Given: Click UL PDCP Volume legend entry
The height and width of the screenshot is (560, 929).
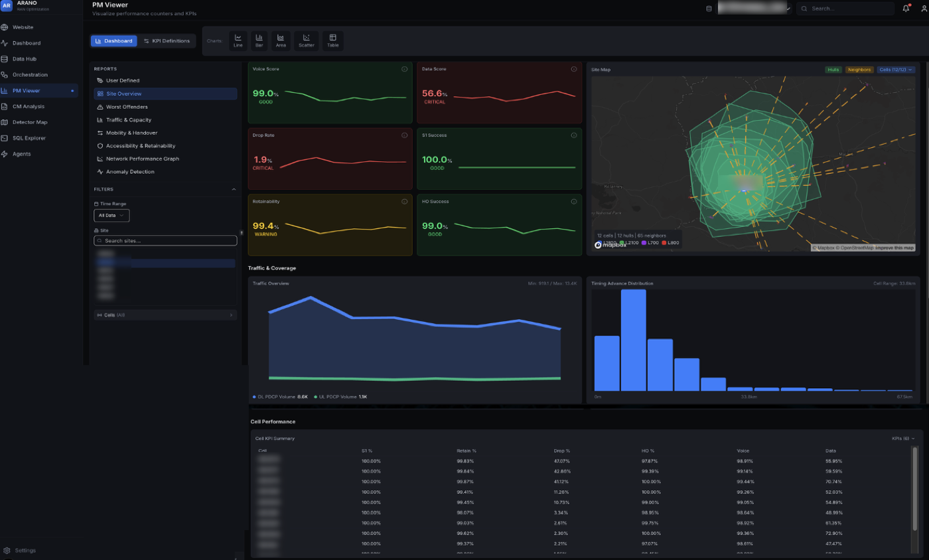Looking at the screenshot, I should [x=340, y=397].
